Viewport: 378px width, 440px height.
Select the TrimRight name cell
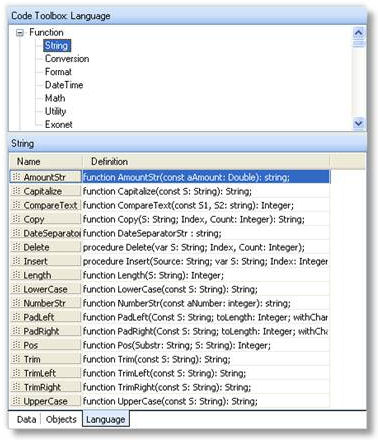[x=46, y=387]
